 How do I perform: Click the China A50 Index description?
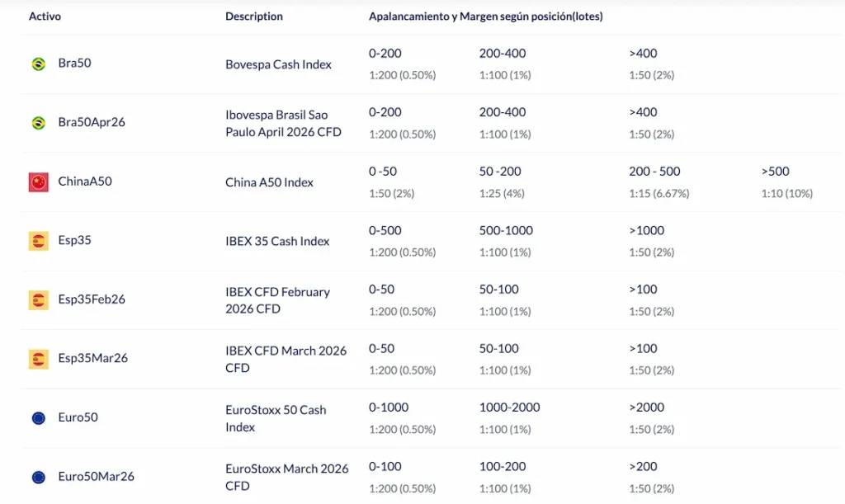(269, 182)
